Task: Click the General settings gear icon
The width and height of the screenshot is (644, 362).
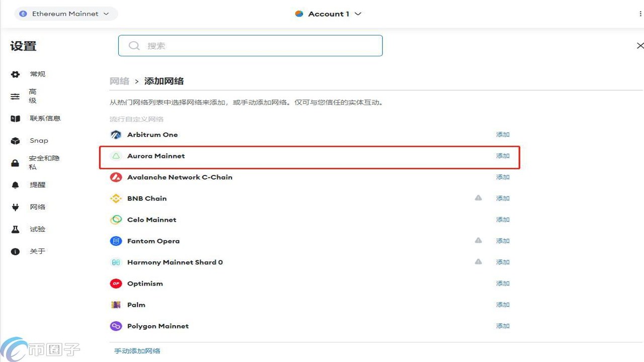Action: [16, 74]
